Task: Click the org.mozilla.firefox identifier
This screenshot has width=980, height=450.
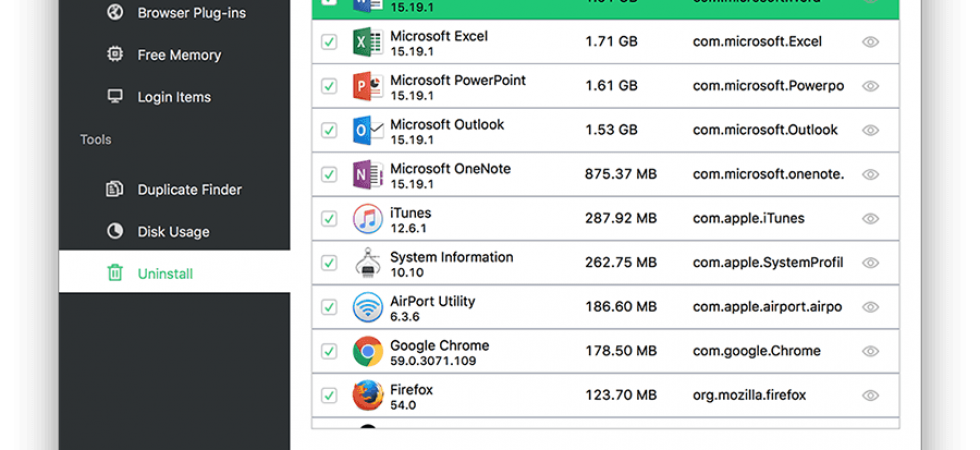Action: point(749,396)
